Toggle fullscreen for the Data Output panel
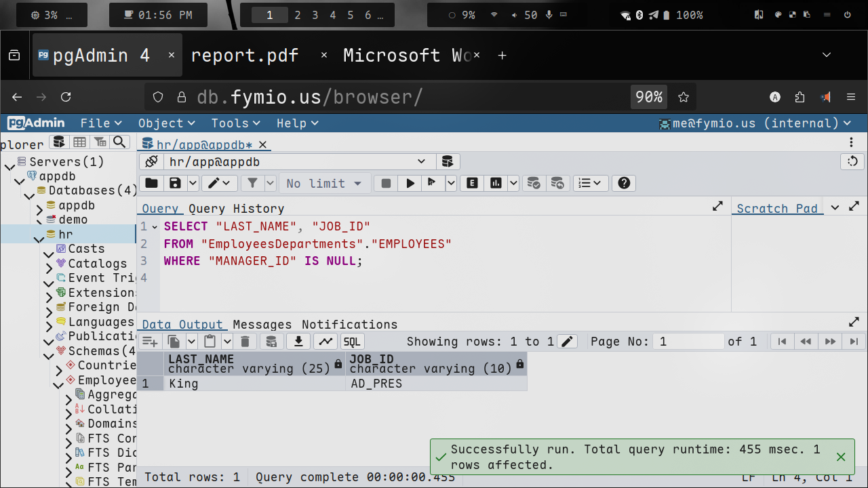The height and width of the screenshot is (488, 868). pyautogui.click(x=853, y=323)
